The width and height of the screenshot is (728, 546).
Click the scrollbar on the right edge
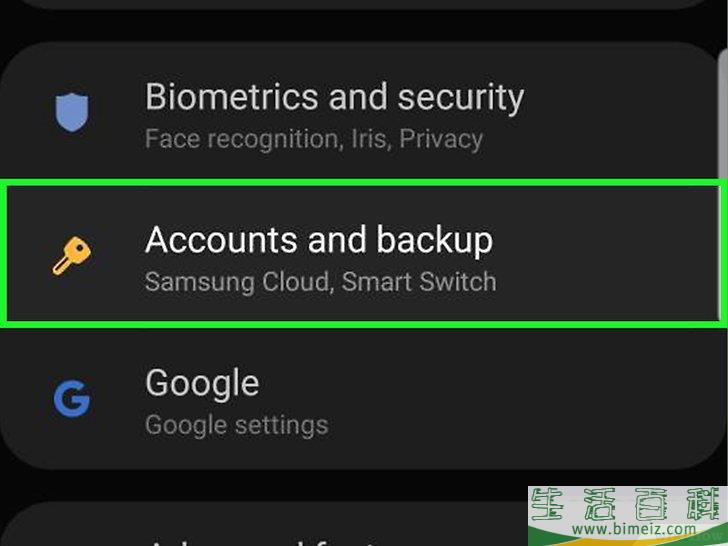(723, 181)
